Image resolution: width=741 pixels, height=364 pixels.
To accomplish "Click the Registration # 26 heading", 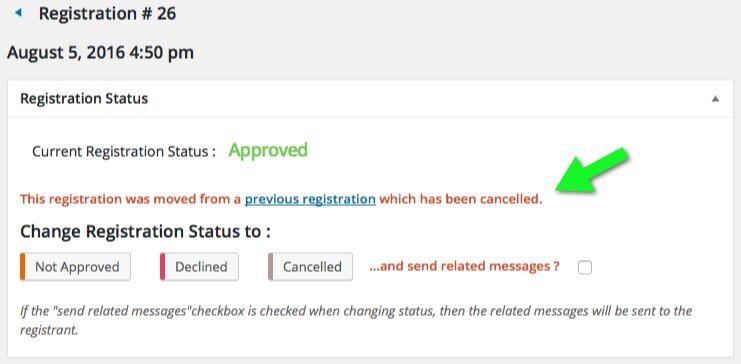I will tap(107, 14).
